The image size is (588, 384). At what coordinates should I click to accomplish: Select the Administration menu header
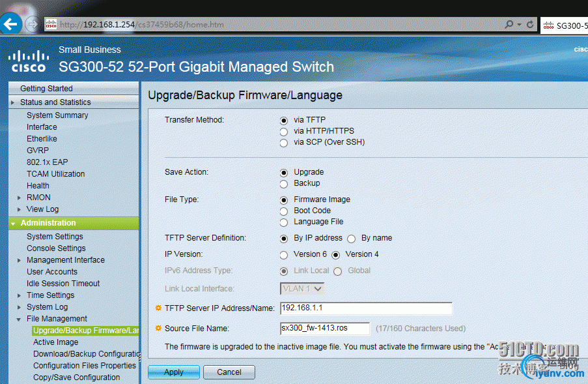pos(74,223)
